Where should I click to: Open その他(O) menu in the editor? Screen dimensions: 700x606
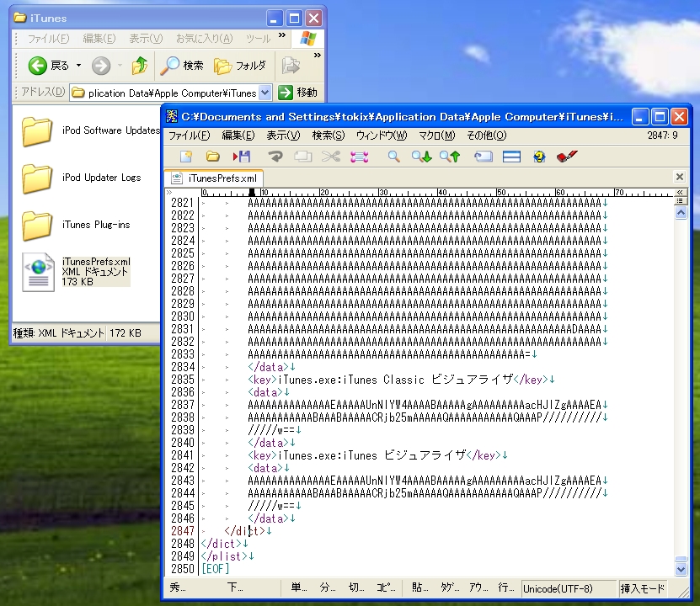pos(486,136)
